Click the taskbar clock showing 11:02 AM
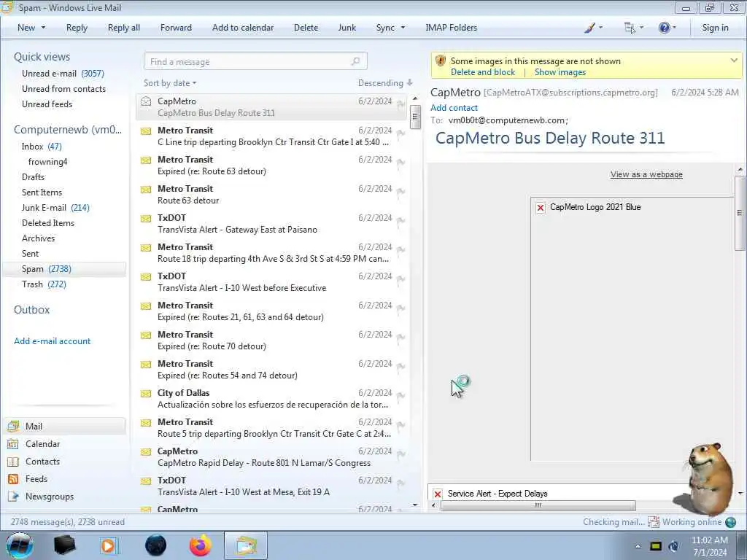The height and width of the screenshot is (560, 747). 709,546
